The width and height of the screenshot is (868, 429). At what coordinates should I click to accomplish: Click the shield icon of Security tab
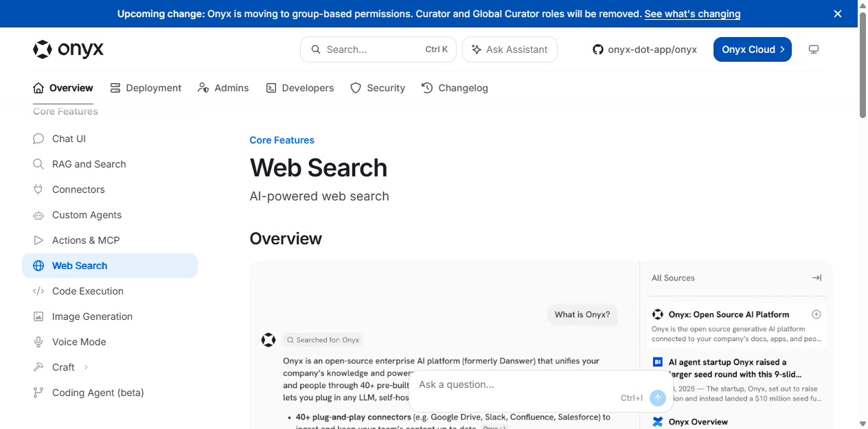point(356,88)
